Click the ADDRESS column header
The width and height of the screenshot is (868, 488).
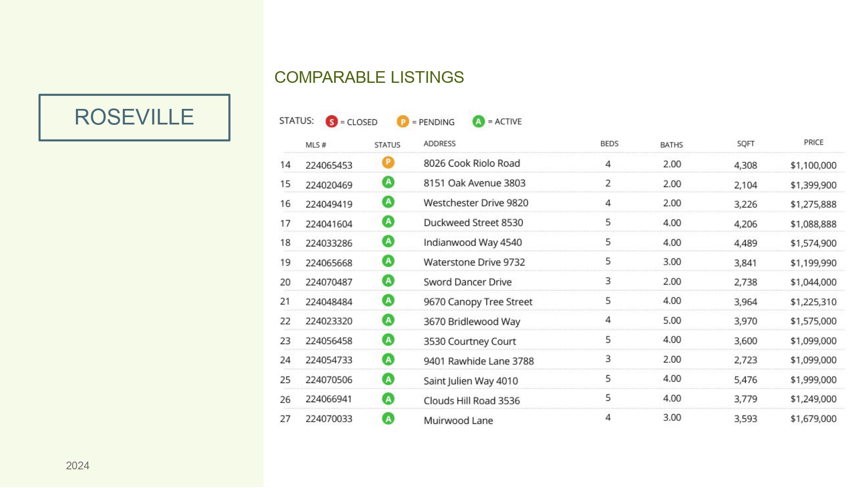pyautogui.click(x=440, y=144)
